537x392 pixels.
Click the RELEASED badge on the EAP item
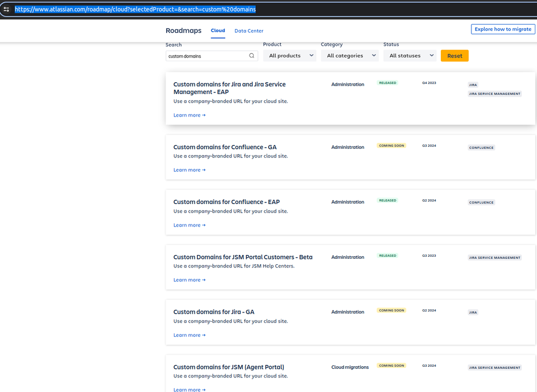point(387,83)
